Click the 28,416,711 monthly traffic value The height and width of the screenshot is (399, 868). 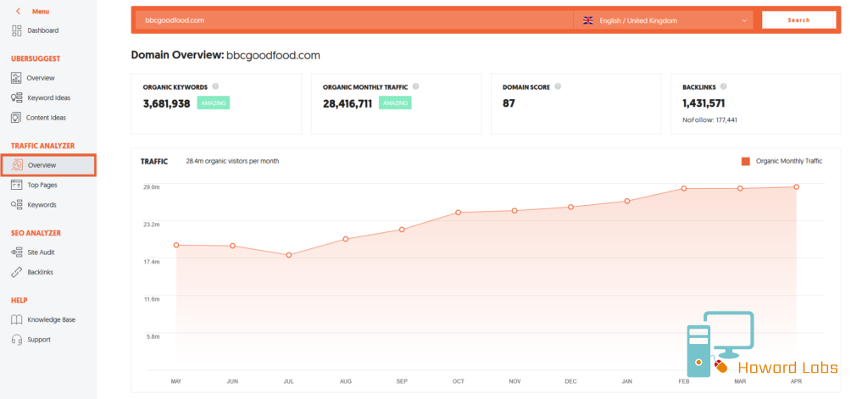coord(348,103)
